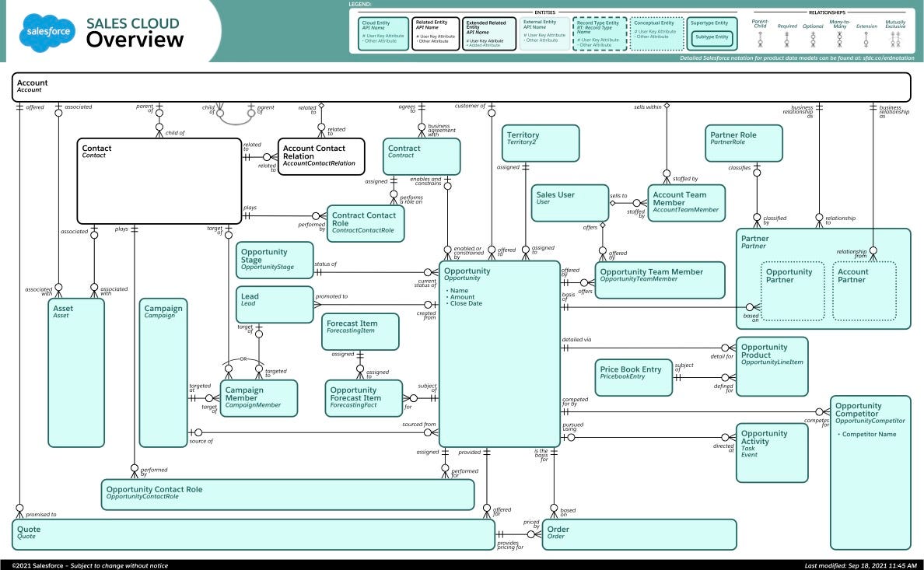
Task: Select the Record Type Entity legend box
Action: [600, 33]
